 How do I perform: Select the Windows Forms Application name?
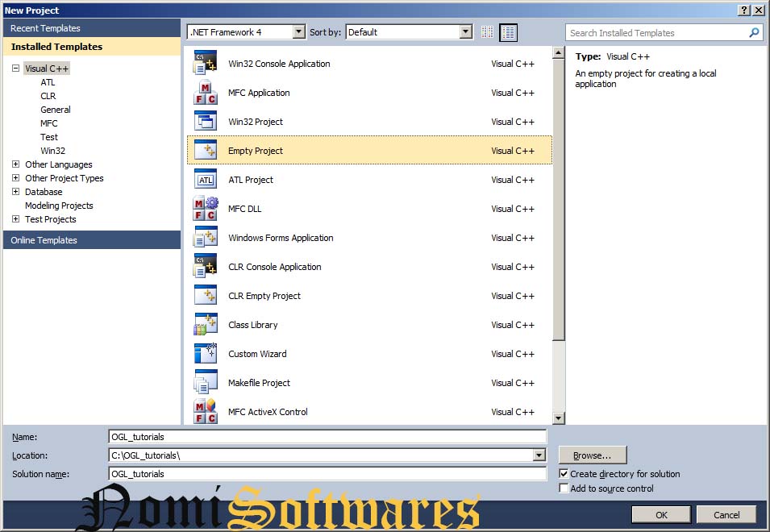click(281, 238)
